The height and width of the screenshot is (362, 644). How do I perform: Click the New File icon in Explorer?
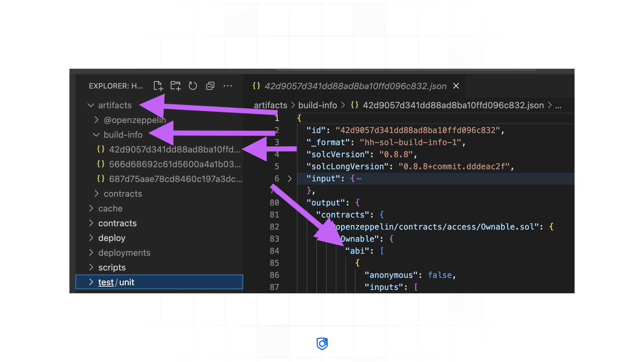pyautogui.click(x=158, y=86)
